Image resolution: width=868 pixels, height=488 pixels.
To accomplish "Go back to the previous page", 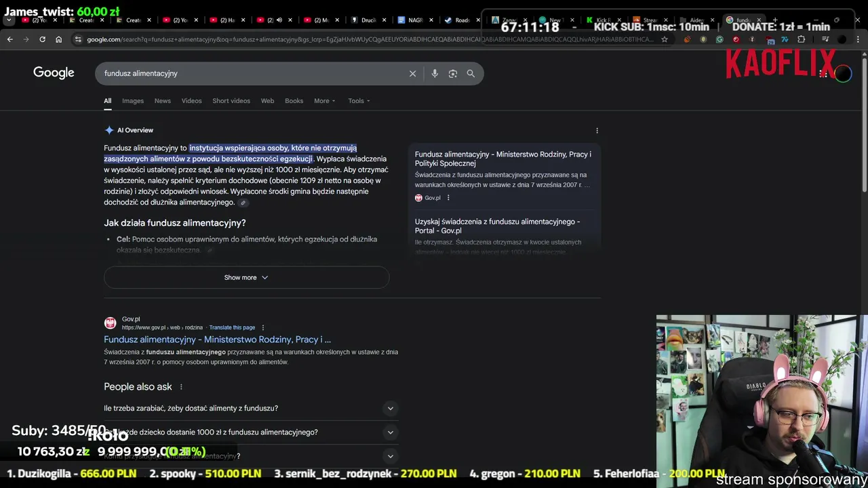I will tap(9, 39).
